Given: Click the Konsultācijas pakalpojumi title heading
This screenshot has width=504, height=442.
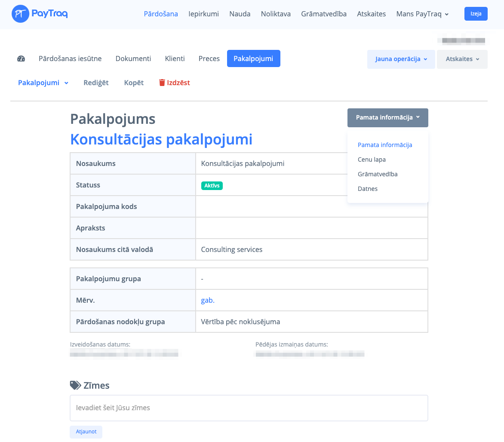Looking at the screenshot, I should (161, 139).
